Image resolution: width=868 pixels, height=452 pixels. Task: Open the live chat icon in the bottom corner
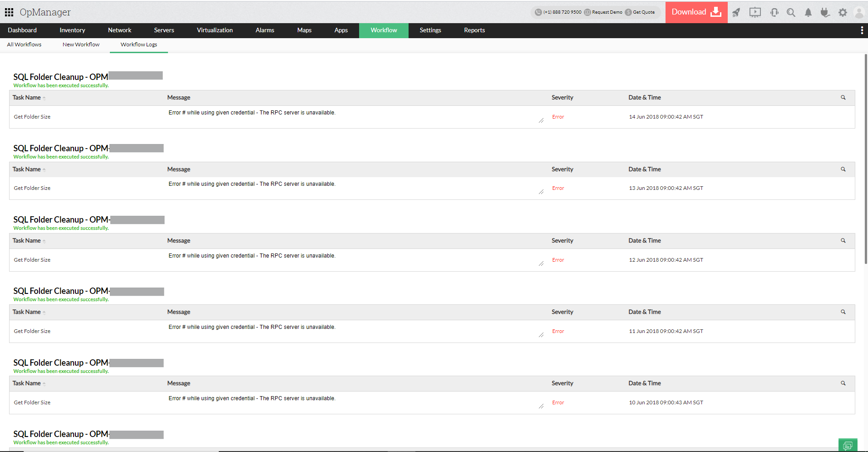pyautogui.click(x=848, y=446)
